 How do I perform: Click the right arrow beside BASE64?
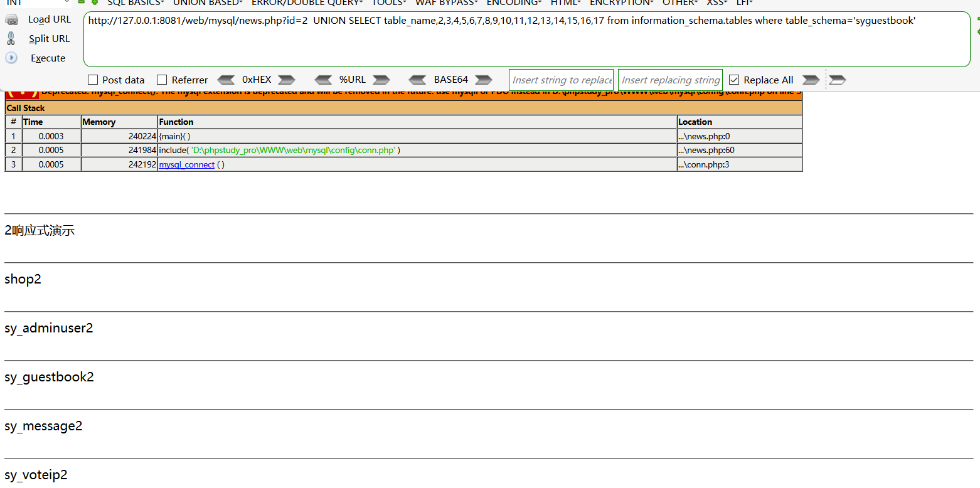[x=484, y=80]
